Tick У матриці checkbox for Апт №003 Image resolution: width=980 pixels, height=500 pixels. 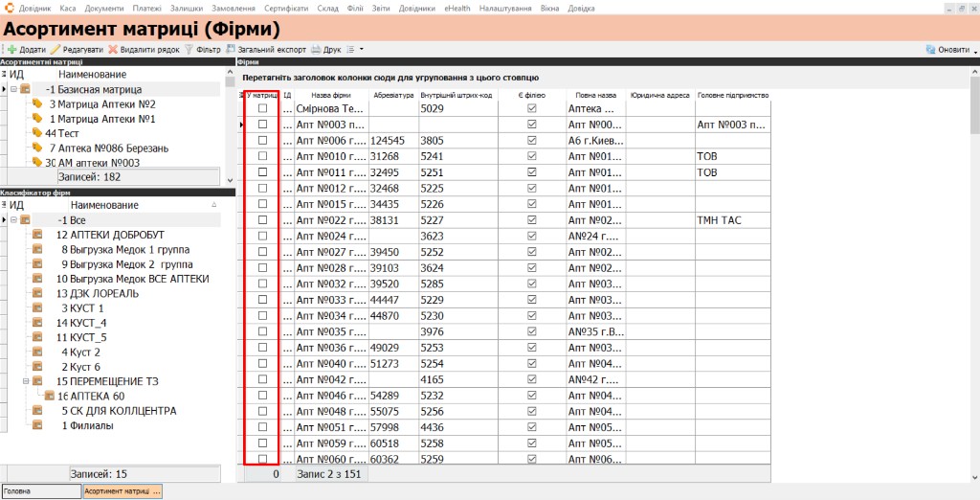pos(262,125)
